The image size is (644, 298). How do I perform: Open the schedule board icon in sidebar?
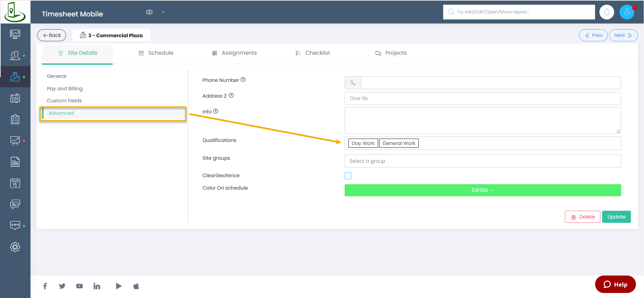(15, 98)
